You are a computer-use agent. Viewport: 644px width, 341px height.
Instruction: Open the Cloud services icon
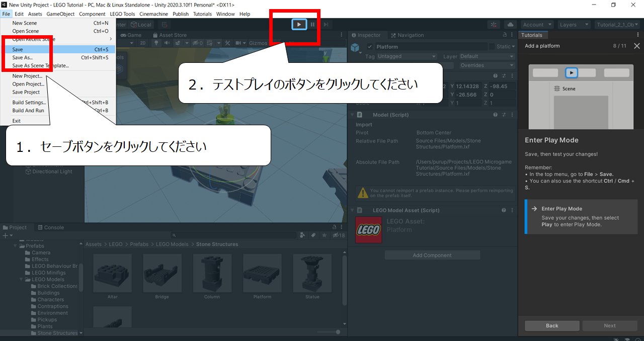pyautogui.click(x=510, y=24)
